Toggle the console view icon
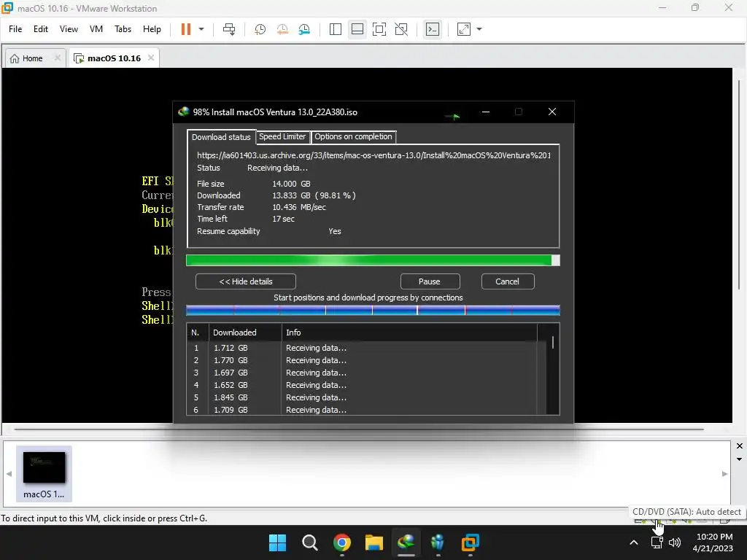 pyautogui.click(x=433, y=29)
